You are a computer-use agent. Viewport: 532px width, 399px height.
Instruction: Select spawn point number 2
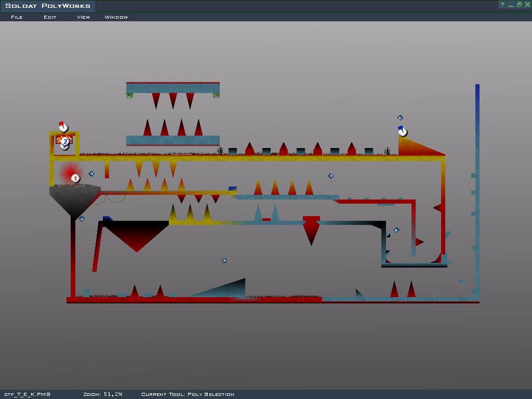(65, 141)
